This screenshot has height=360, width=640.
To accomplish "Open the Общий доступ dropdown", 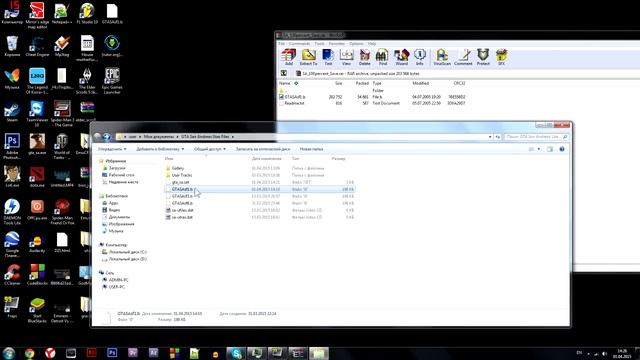I will pos(210,149).
